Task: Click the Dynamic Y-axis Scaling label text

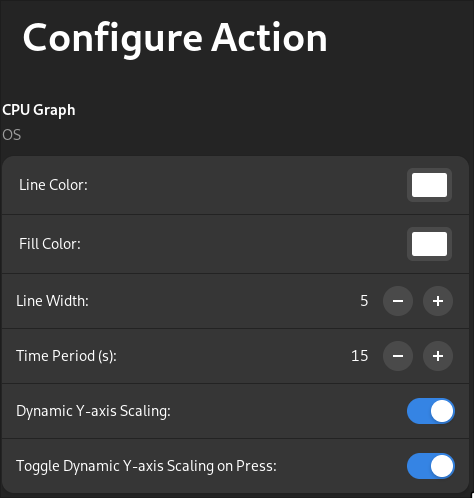Action: [93, 411]
